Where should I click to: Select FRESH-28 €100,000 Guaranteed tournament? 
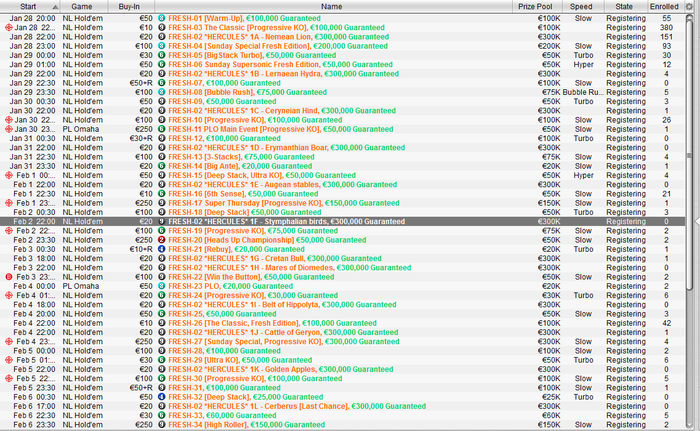342,351
